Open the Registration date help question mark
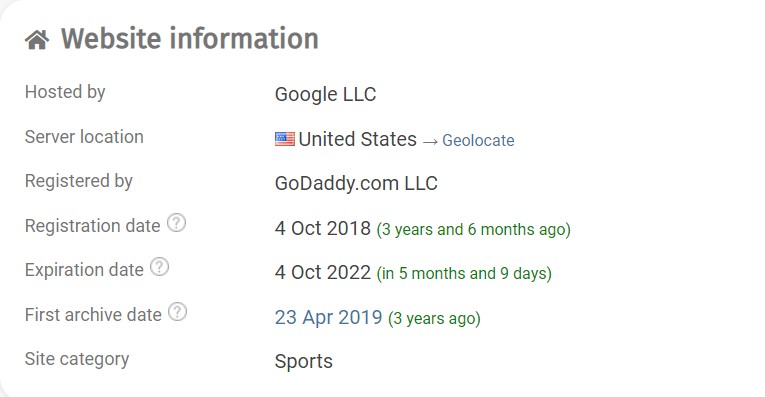This screenshot has height=397, width=765. tap(176, 223)
